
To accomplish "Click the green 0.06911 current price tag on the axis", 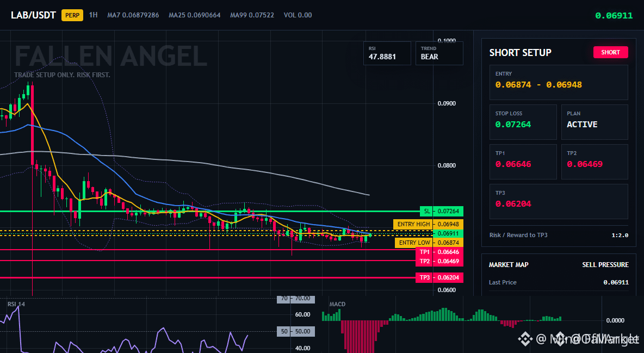I will click(x=448, y=233).
